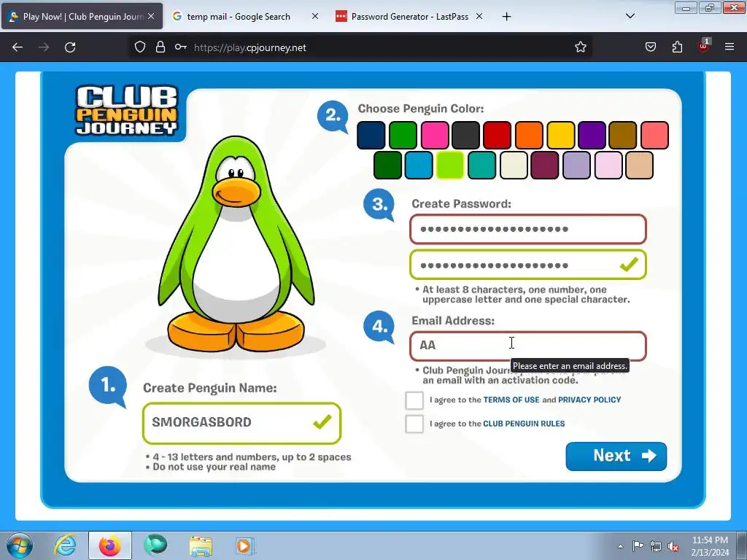Select the salmon penguin color

654,135
